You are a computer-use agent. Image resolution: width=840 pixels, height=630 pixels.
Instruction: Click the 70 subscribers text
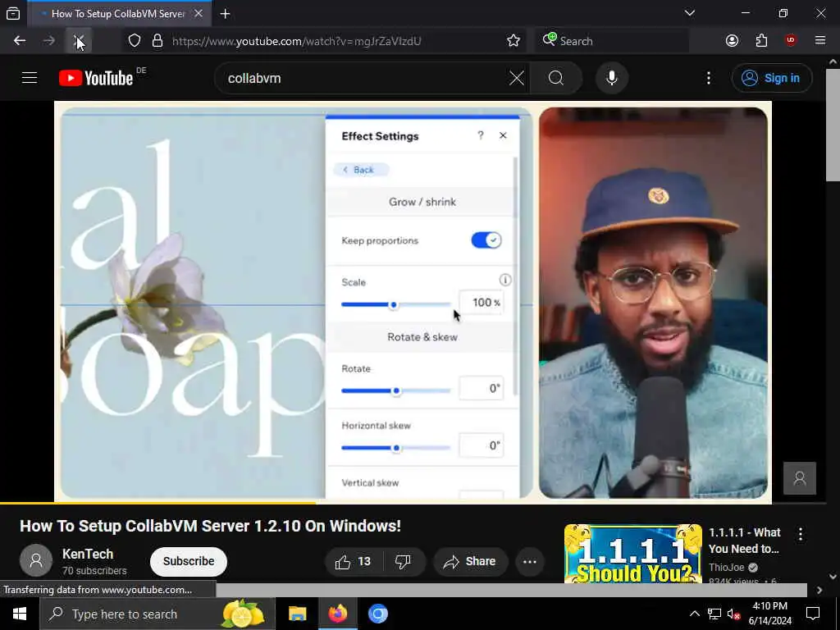point(94,571)
